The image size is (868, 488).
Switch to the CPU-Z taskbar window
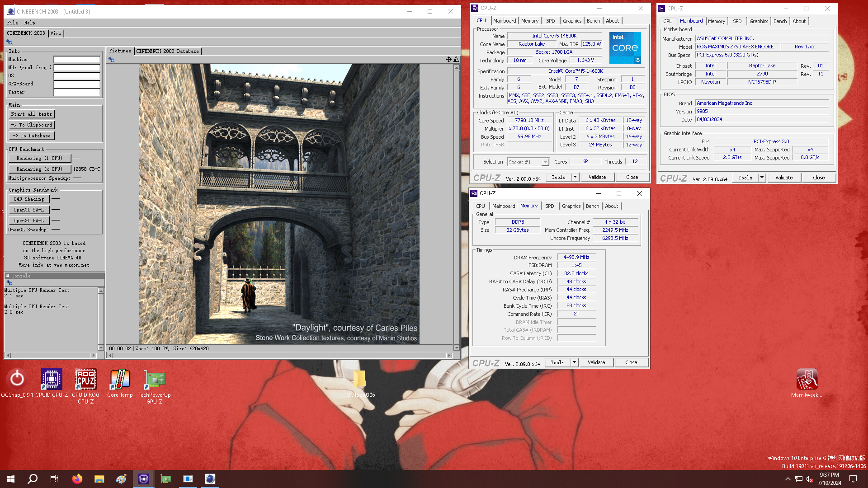[x=144, y=479]
